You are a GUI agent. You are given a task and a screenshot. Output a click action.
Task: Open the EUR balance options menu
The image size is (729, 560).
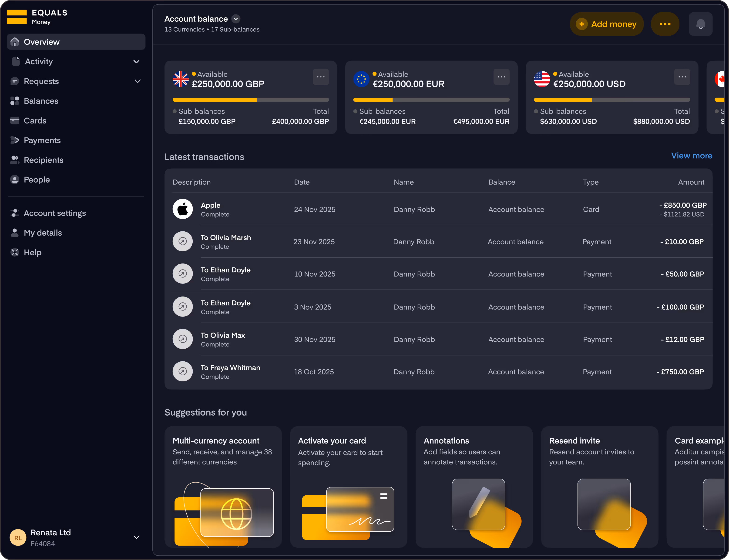(x=501, y=77)
